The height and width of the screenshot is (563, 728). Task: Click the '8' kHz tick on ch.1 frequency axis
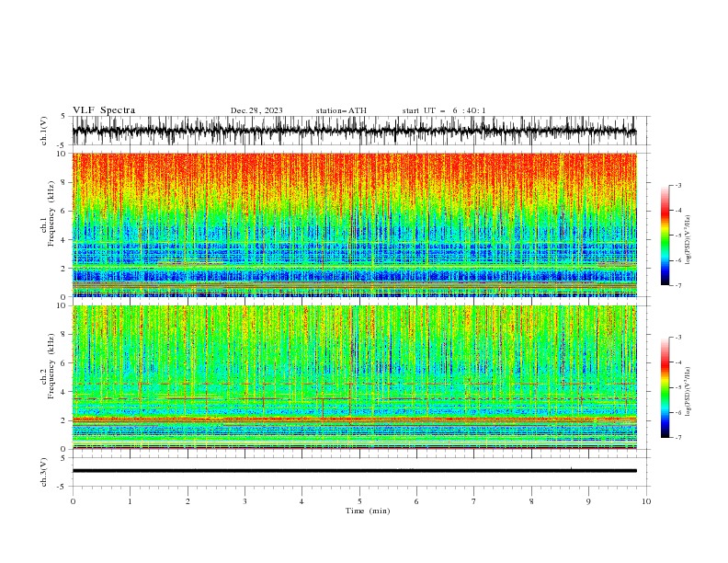pyautogui.click(x=63, y=182)
